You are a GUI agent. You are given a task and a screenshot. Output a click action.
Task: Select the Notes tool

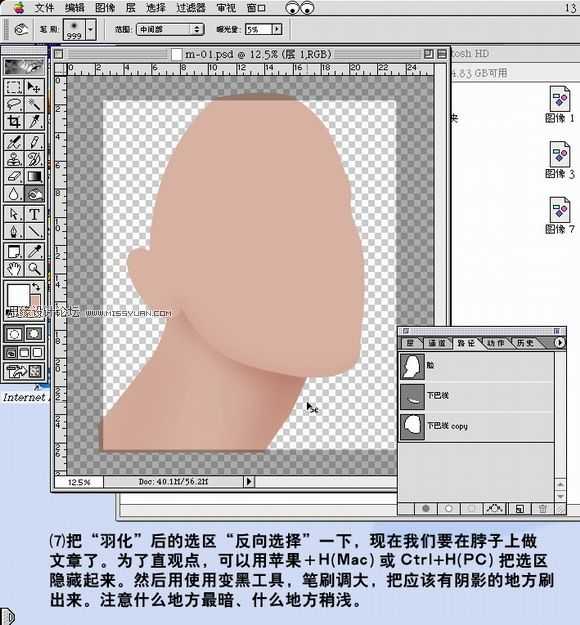click(x=14, y=252)
